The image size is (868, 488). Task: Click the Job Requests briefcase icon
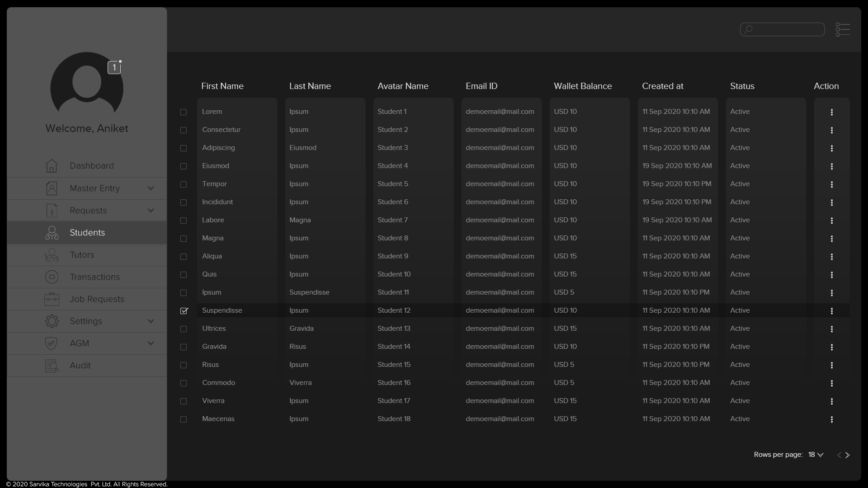[52, 299]
